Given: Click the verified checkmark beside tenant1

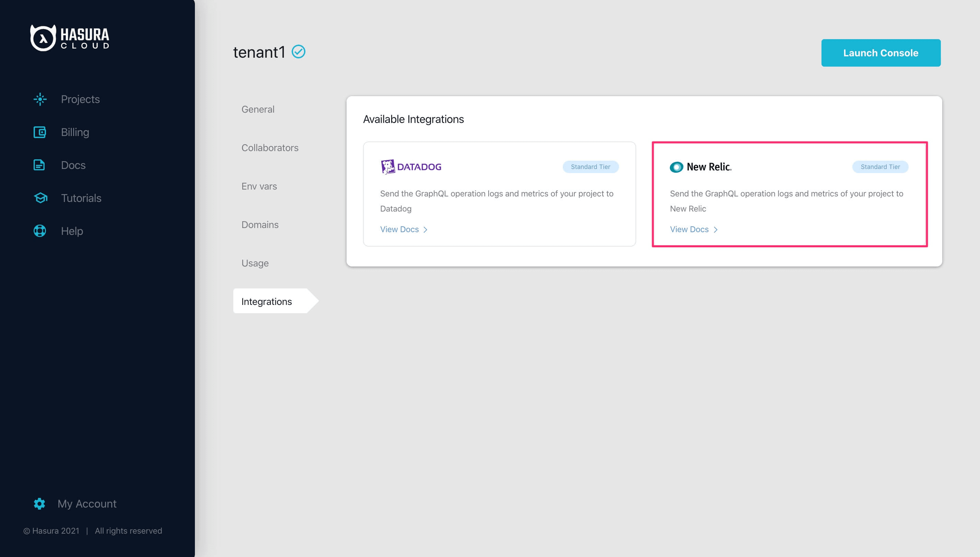Looking at the screenshot, I should click(298, 52).
